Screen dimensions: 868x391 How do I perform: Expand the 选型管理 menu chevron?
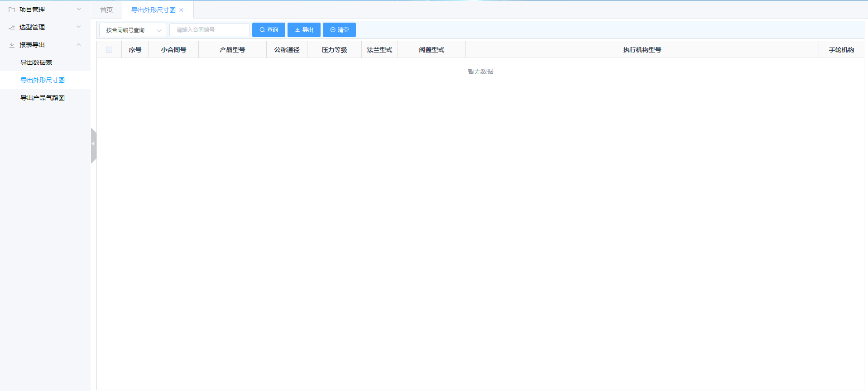79,27
